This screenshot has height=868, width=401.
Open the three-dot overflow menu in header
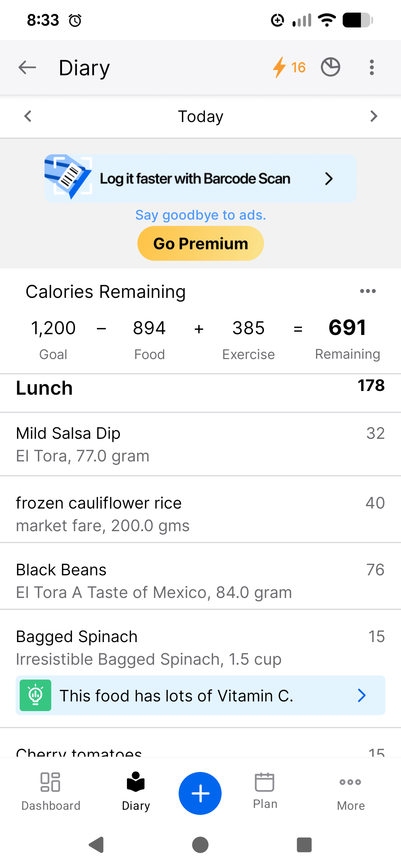tap(372, 68)
